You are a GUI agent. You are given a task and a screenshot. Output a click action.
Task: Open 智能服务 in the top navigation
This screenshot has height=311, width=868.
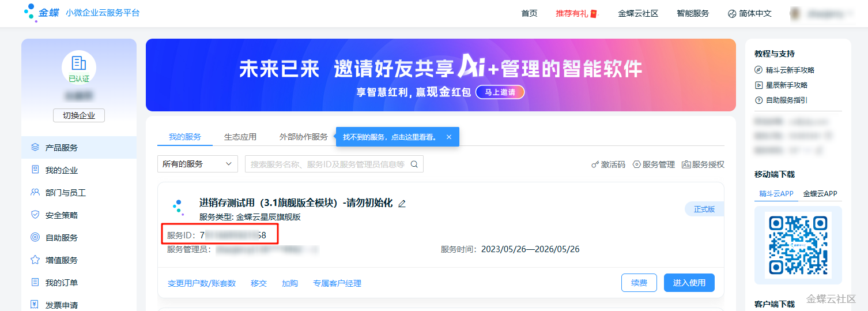[693, 13]
